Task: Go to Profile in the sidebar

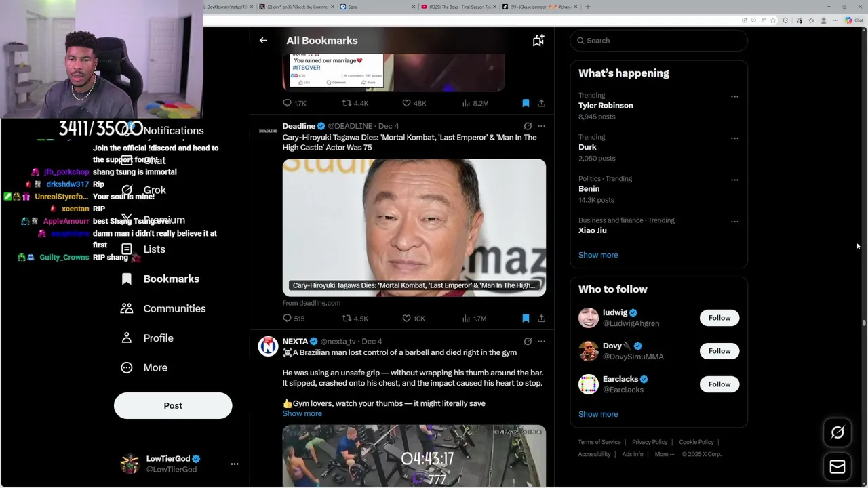Action: tap(147, 338)
